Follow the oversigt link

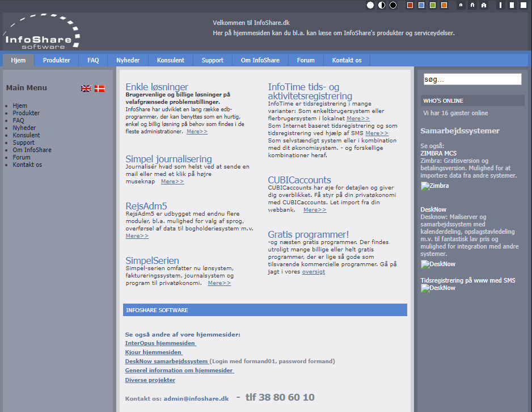[x=314, y=272]
